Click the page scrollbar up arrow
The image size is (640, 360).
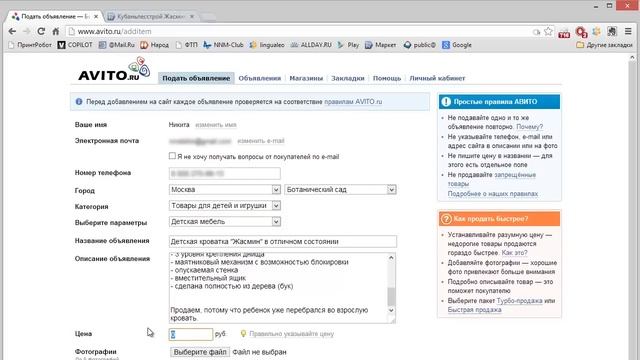632,58
